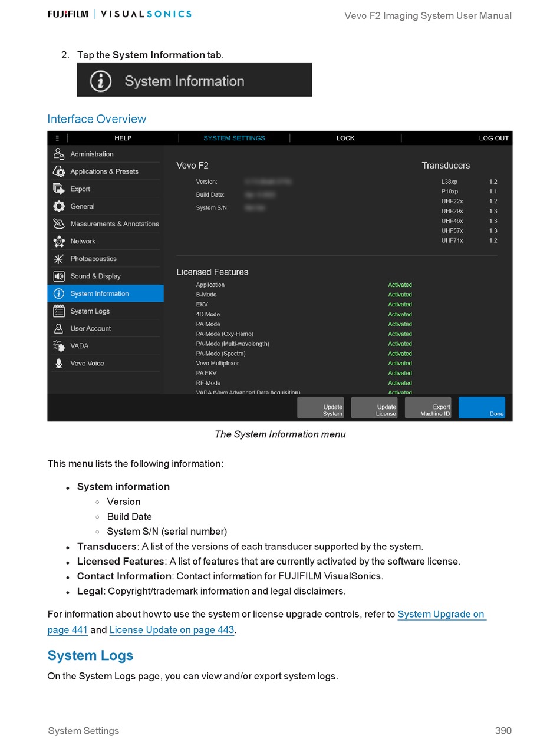Choose LOG OUT in the top bar
This screenshot has width=560, height=739.
(493, 138)
